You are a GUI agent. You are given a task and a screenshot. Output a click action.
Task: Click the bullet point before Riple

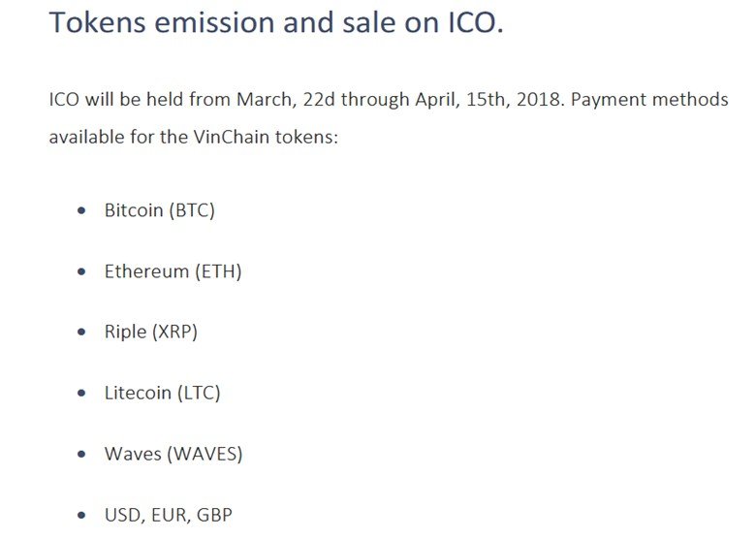coord(82,333)
